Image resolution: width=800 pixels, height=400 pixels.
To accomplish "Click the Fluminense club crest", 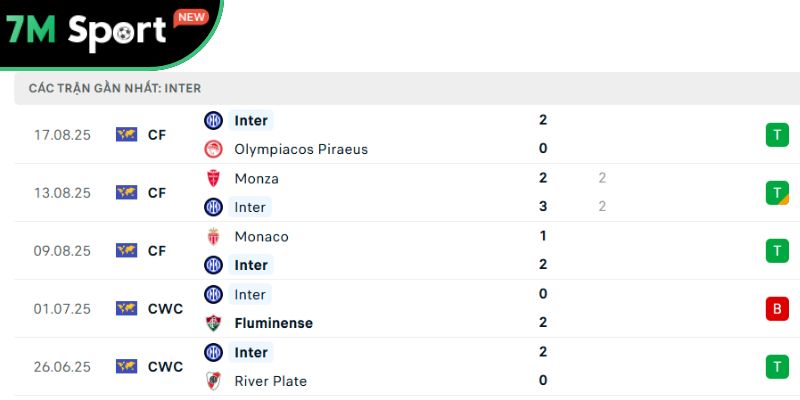I will tap(213, 323).
